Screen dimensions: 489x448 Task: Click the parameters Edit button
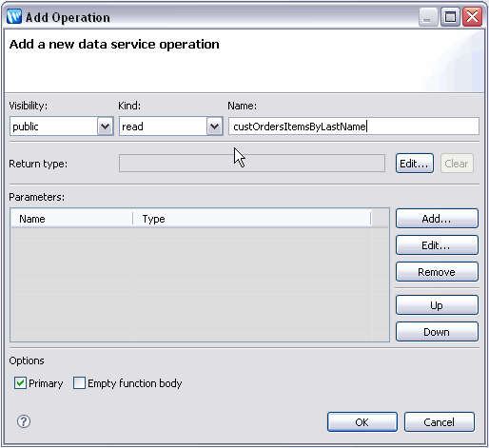point(437,245)
